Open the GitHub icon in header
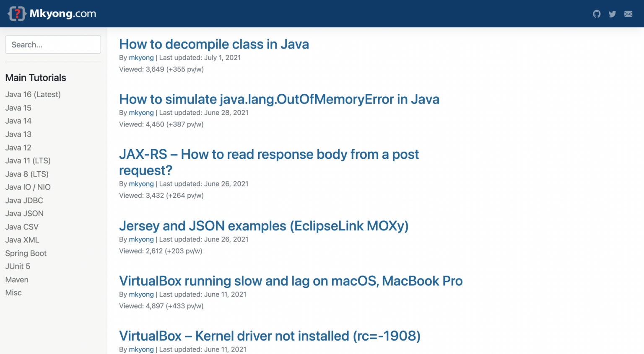The image size is (644, 354). coord(597,14)
